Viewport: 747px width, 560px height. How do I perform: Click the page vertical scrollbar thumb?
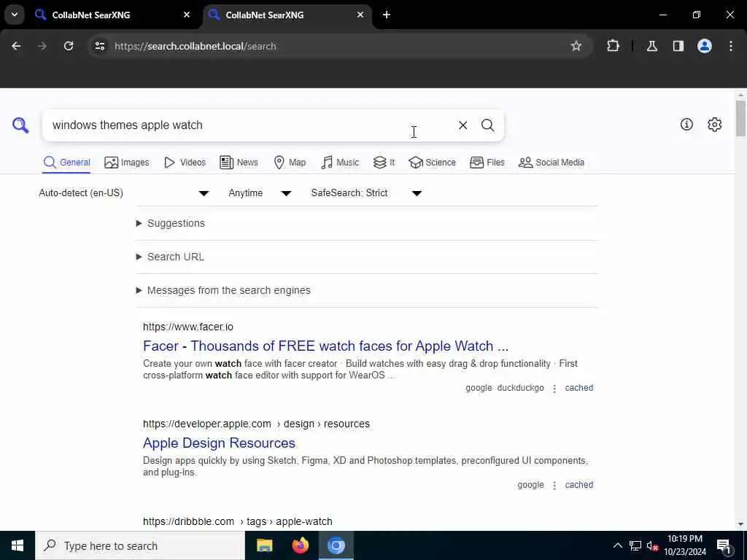pyautogui.click(x=740, y=117)
